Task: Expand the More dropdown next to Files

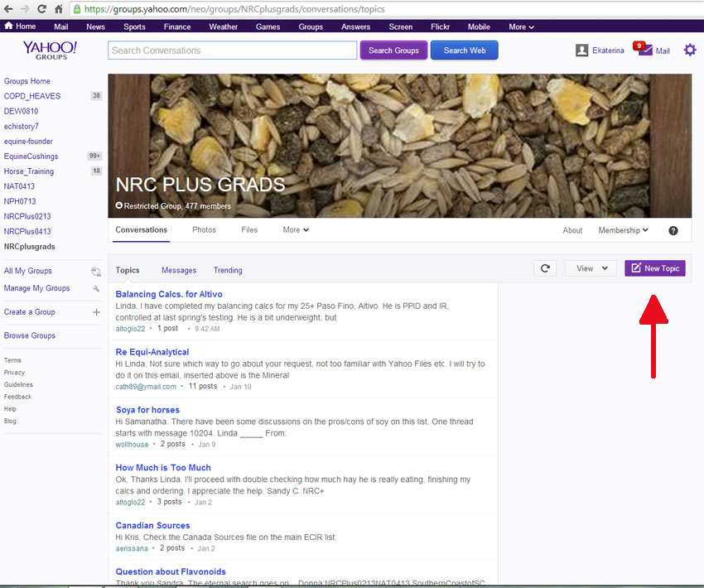Action: 296,230
